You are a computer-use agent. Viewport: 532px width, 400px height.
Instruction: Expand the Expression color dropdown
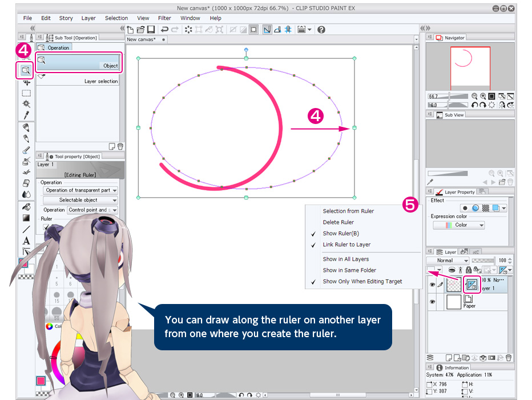point(459,225)
